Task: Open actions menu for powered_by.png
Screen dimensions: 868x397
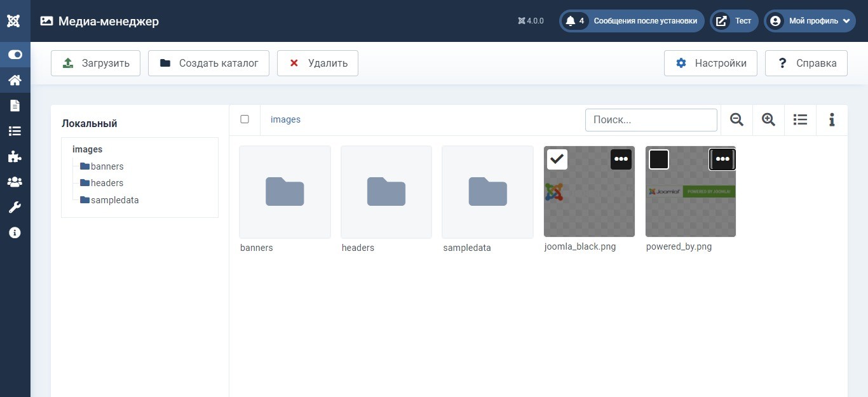Action: tap(722, 159)
